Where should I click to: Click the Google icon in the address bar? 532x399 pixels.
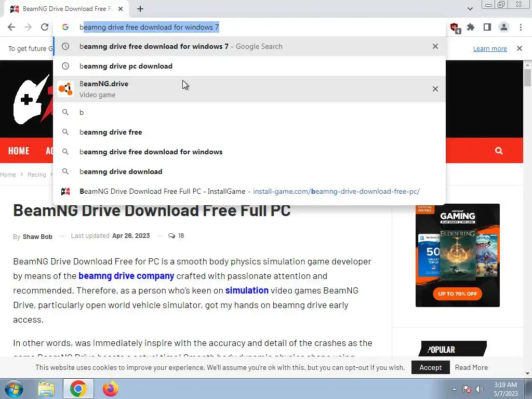[65, 27]
